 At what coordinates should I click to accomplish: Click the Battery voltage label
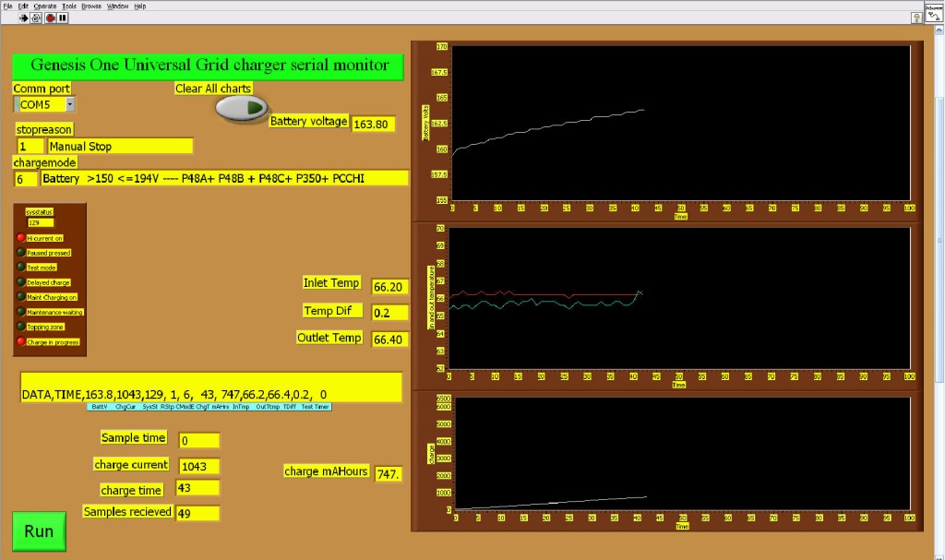click(x=308, y=121)
